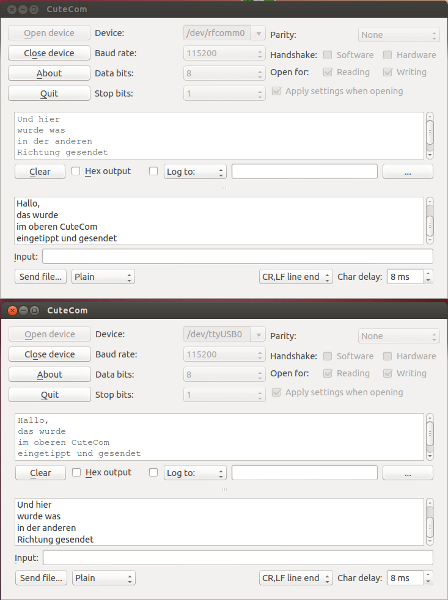Click history list scrollbar in top window
448x600 pixels.
pyautogui.click(x=430, y=221)
